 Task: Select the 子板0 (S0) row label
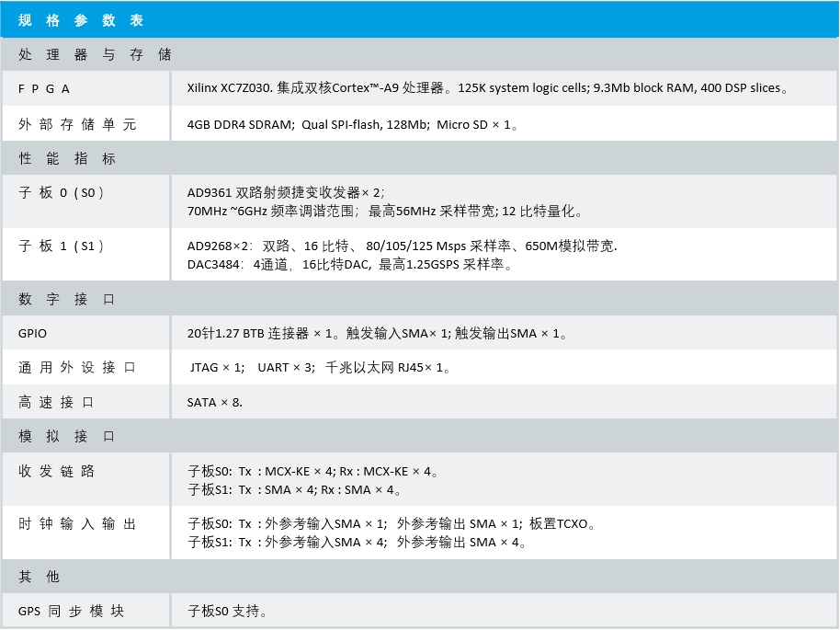62,193
